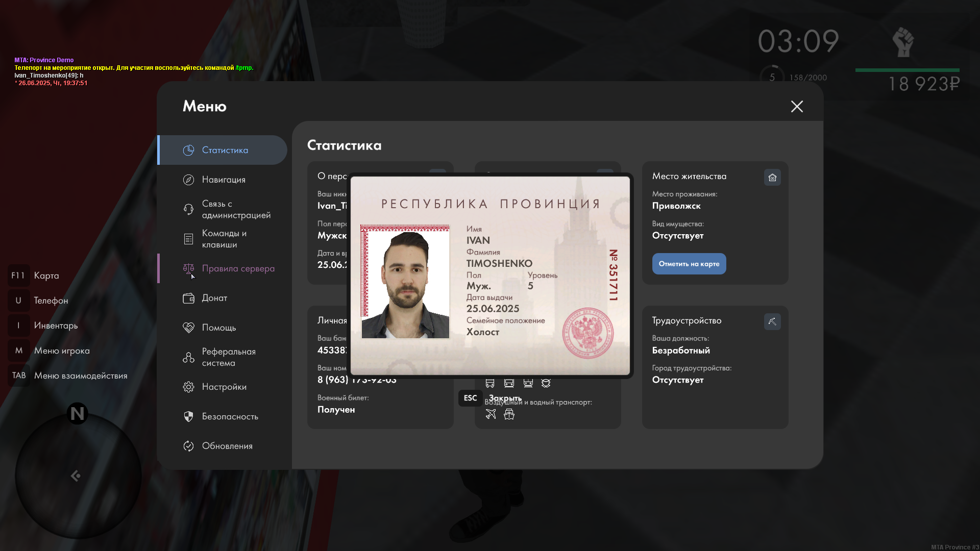The image size is (980, 551).
Task: Click experience counter 158/2000
Action: coord(808,78)
